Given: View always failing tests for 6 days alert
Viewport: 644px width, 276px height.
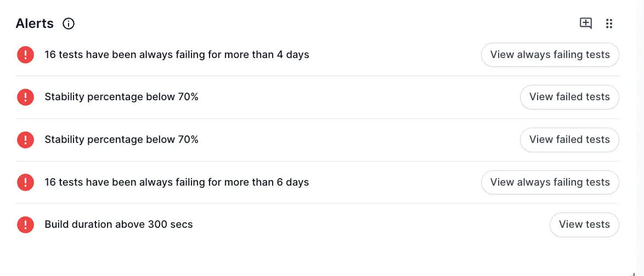Looking at the screenshot, I should coord(550,182).
